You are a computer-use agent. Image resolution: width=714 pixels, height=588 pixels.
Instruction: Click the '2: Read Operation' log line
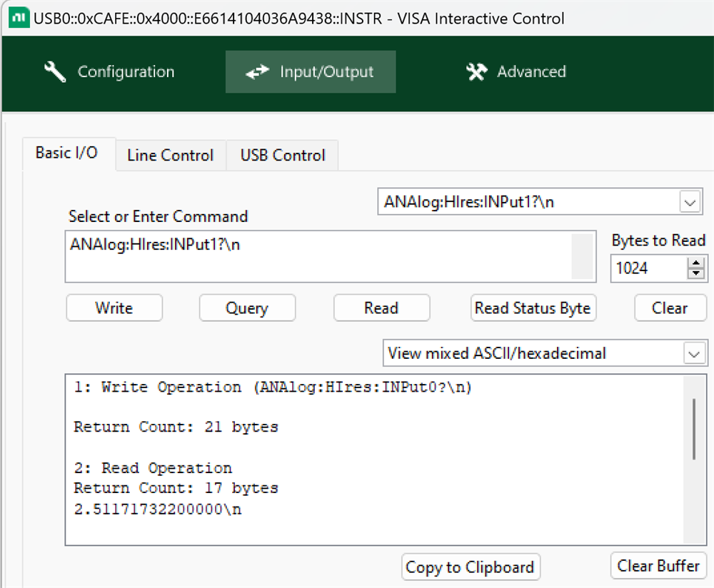point(153,468)
